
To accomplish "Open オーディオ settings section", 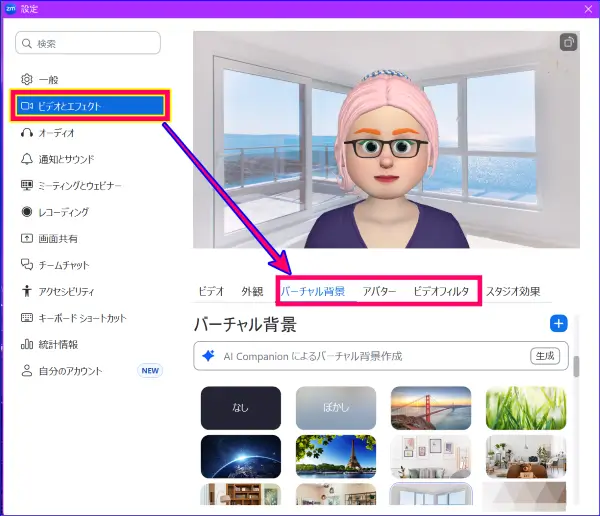I will coord(56,133).
